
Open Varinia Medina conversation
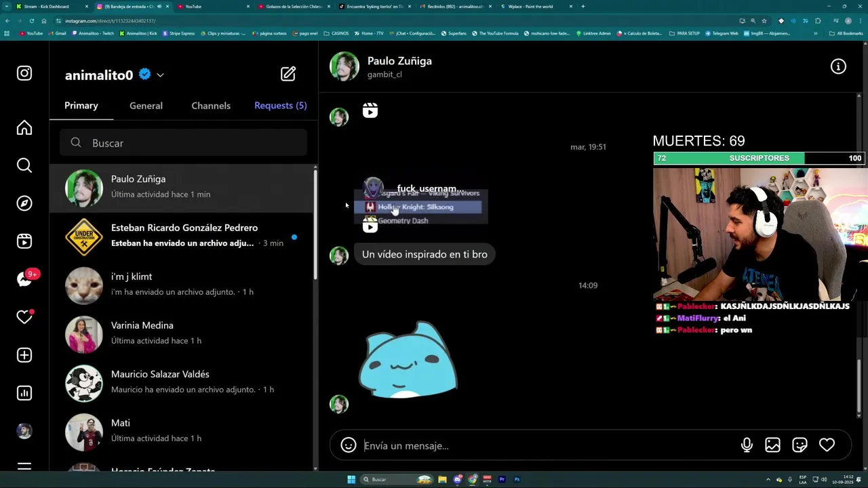(183, 334)
